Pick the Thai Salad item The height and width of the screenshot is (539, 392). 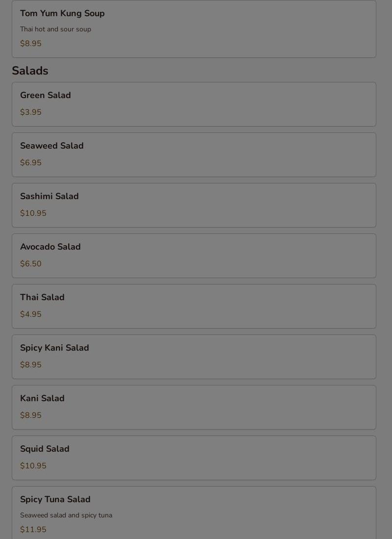(x=194, y=306)
